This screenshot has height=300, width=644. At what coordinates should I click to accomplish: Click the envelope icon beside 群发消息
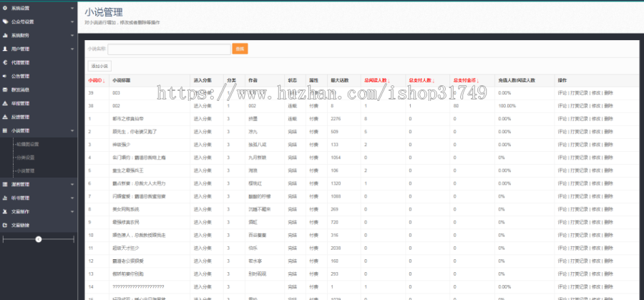tap(5, 89)
